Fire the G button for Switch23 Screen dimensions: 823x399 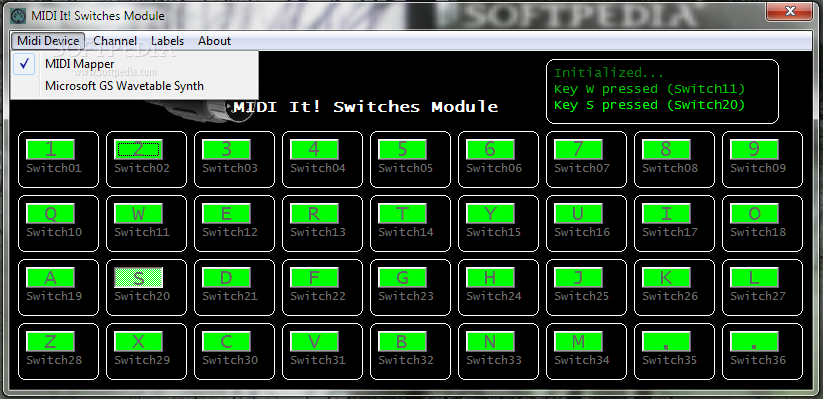coord(403,278)
